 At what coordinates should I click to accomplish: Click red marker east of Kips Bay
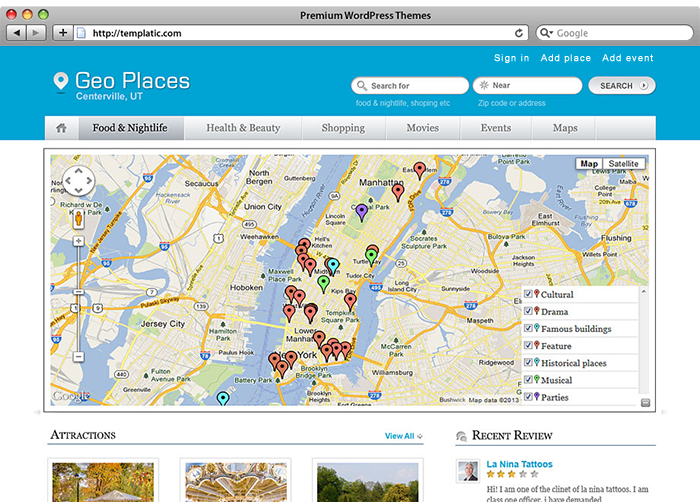[x=350, y=302]
